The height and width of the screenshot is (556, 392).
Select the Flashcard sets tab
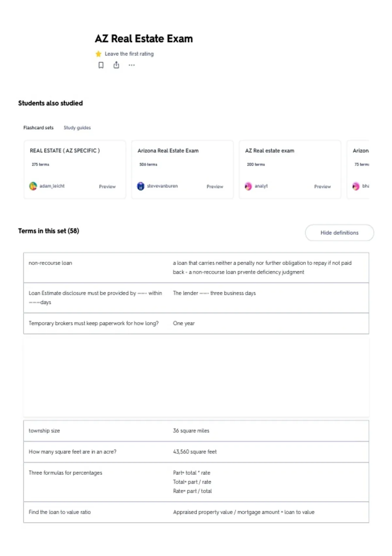pos(38,128)
